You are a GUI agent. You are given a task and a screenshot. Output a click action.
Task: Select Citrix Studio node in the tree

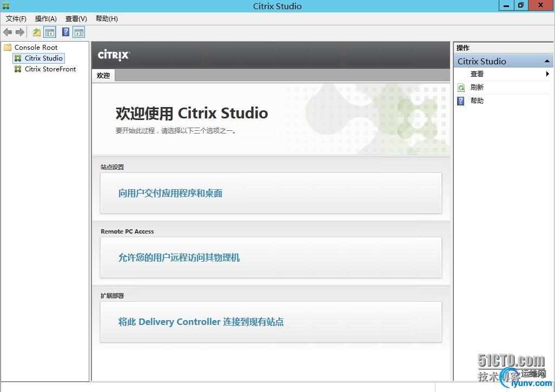coord(43,58)
